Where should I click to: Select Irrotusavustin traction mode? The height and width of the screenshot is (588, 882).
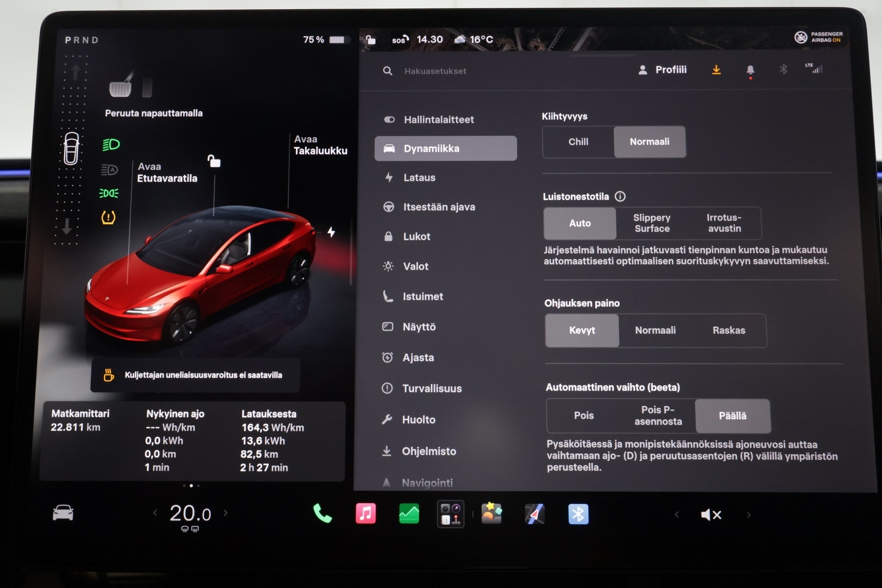[x=724, y=223]
